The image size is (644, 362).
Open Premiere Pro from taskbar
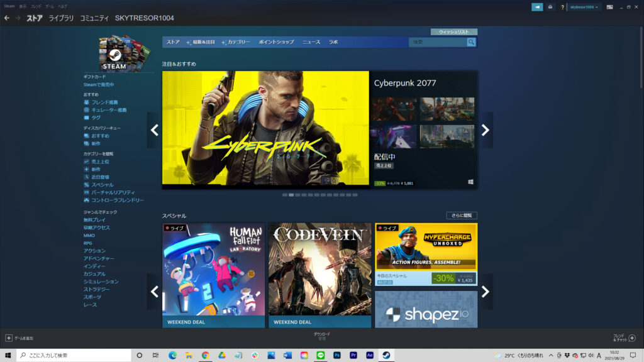(353, 355)
